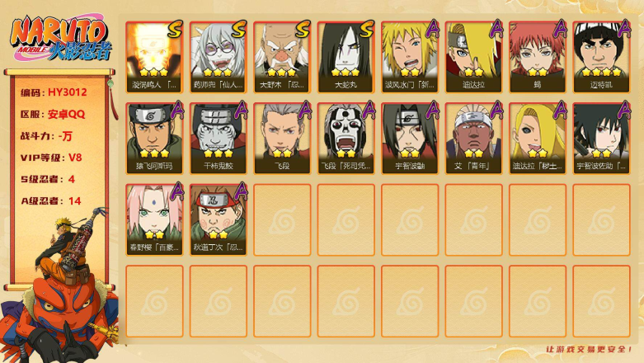The image size is (644, 363).
Task: Click the VIP等级 V8 label
Action: point(51,158)
